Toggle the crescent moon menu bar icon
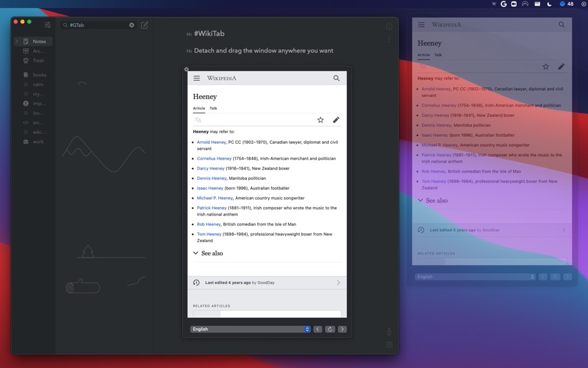This screenshot has height=368, width=588. click(550, 4)
